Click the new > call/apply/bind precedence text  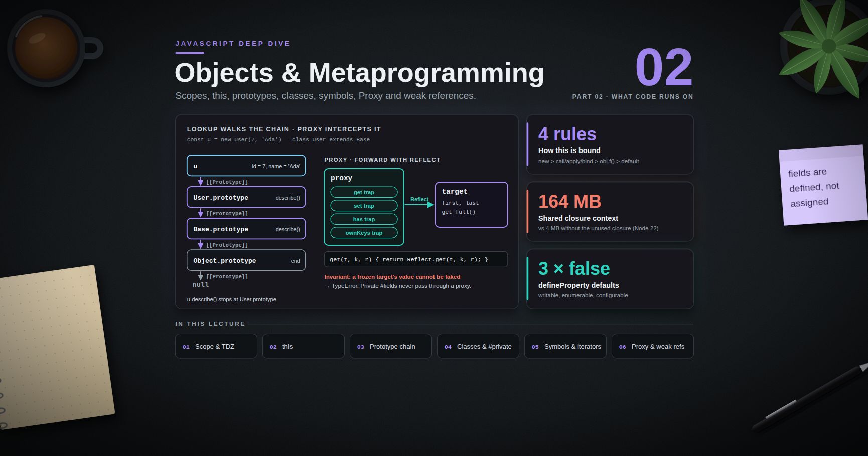tap(589, 161)
